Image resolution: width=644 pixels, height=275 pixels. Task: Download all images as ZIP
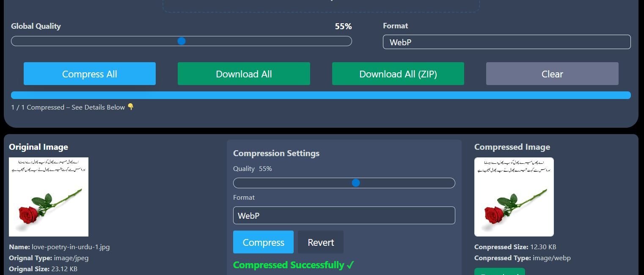coord(398,74)
